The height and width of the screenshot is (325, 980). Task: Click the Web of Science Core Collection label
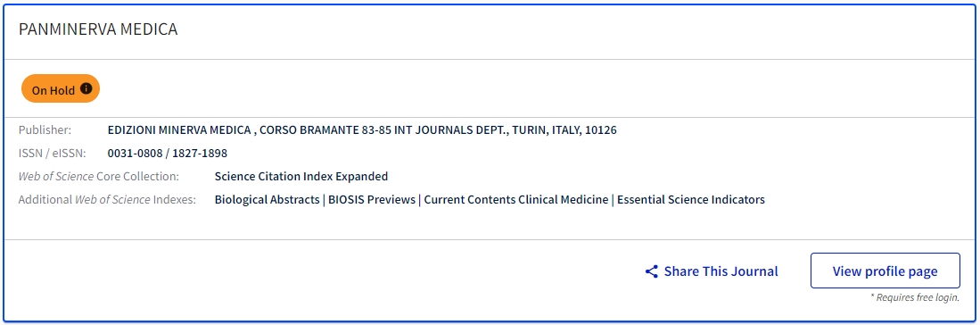tap(99, 176)
